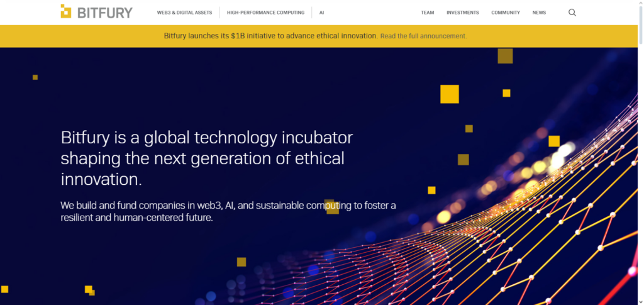Open the AI navigation item
644x305 pixels.
[321, 13]
